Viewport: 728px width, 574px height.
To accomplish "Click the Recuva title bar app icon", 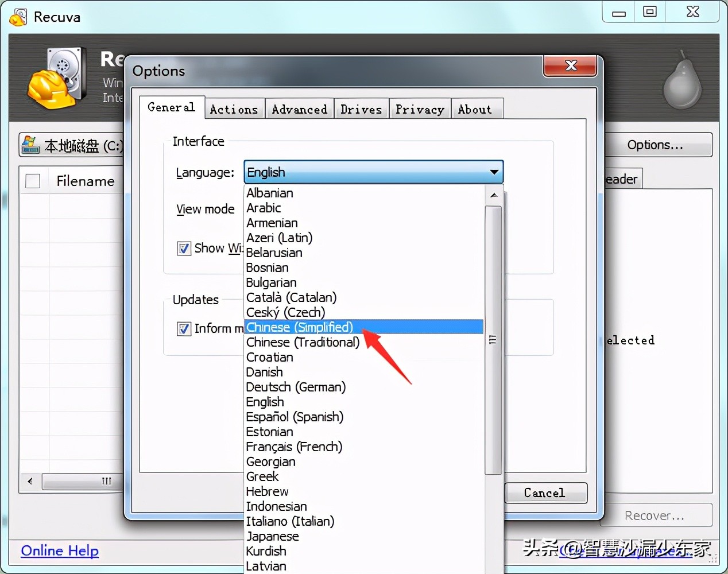I will pyautogui.click(x=18, y=17).
